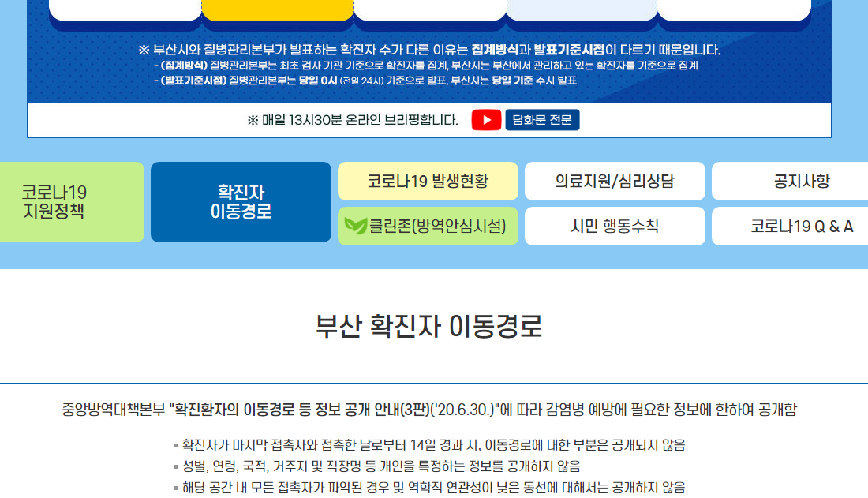The height and width of the screenshot is (498, 868).
Task: Open 코로나19 Q & A menu
Action: click(x=790, y=226)
